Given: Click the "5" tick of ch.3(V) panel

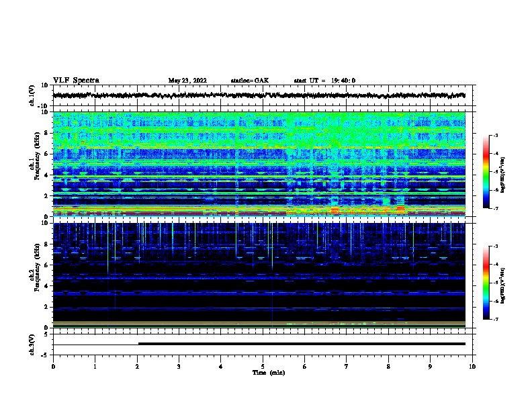Looking at the screenshot, I should 46,334.
